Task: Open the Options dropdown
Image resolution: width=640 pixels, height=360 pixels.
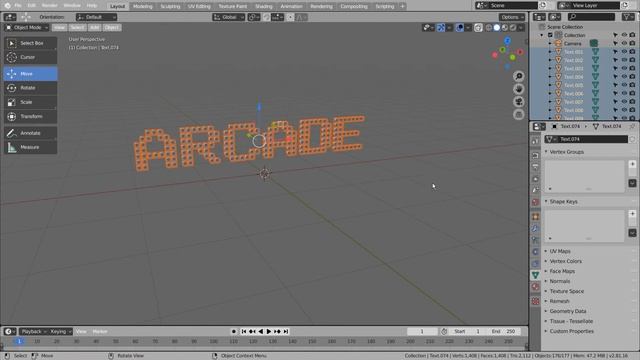Action: coord(512,17)
